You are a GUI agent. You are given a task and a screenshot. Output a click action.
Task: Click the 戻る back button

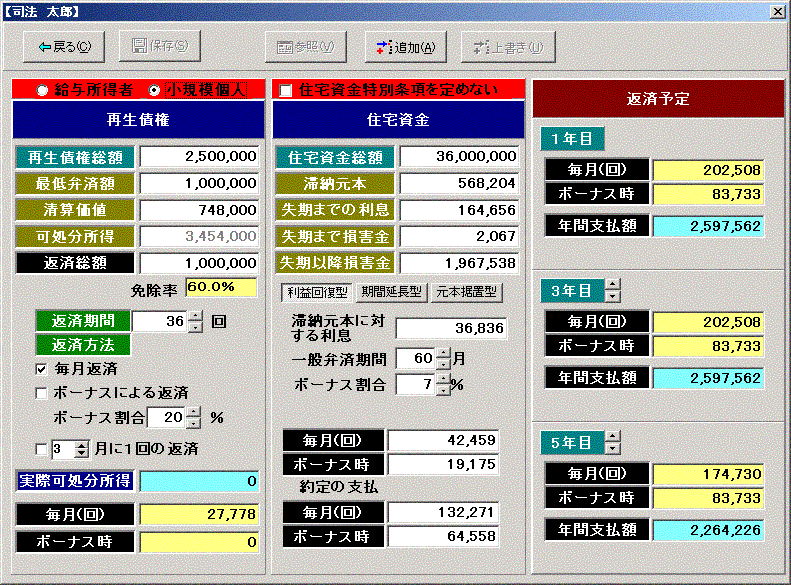pos(64,47)
